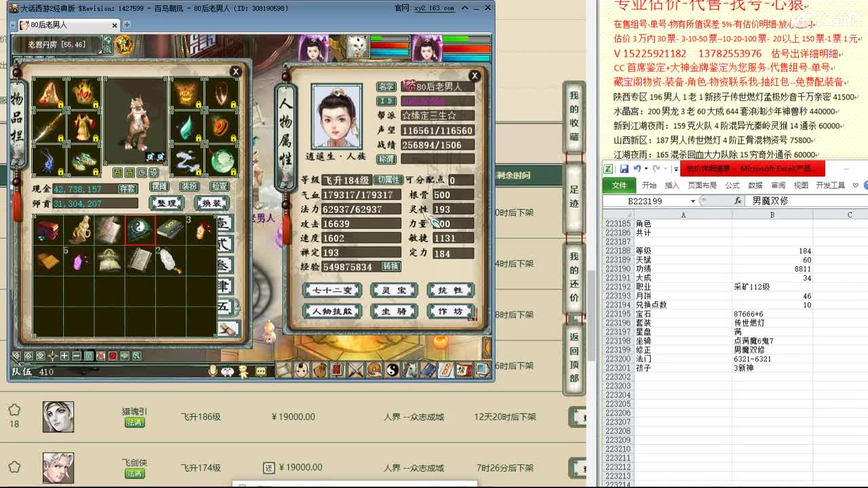Click the equipped green shoes slot
This screenshot has height=488, width=868.
pos(83,160)
